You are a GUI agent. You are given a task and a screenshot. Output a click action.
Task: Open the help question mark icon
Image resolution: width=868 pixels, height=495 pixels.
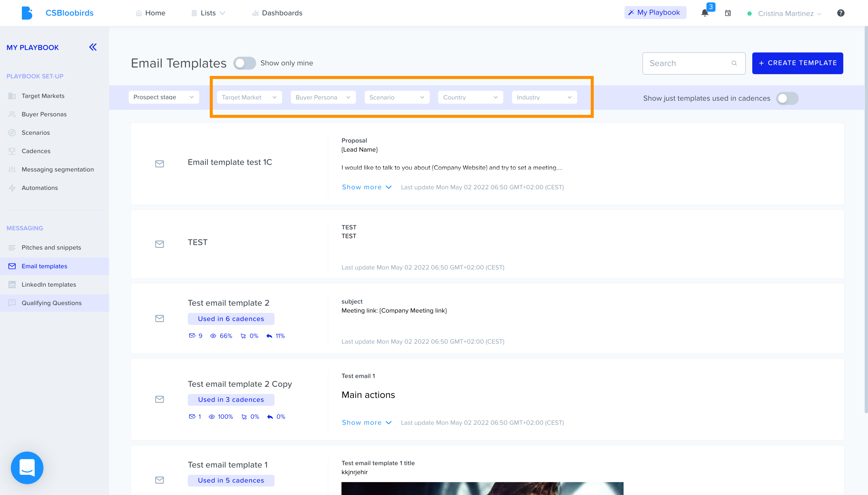[x=841, y=13]
